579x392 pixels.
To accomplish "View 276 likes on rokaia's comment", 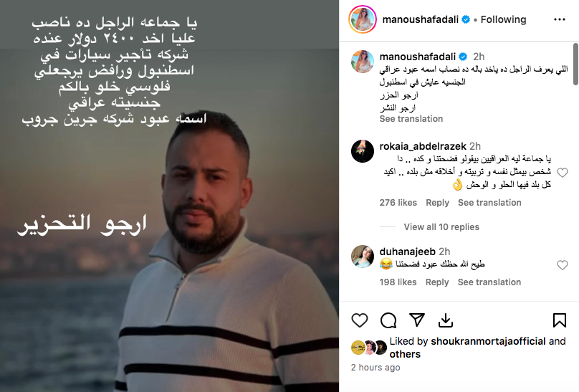I will tap(398, 203).
